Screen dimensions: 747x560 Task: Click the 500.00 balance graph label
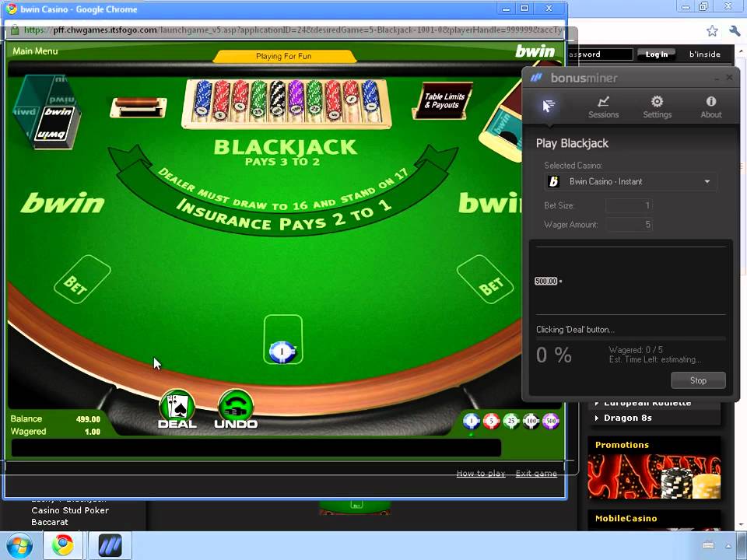(546, 281)
